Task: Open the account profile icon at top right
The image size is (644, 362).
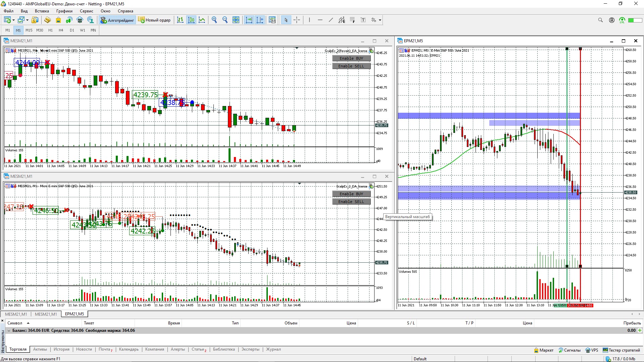Action: [612, 20]
